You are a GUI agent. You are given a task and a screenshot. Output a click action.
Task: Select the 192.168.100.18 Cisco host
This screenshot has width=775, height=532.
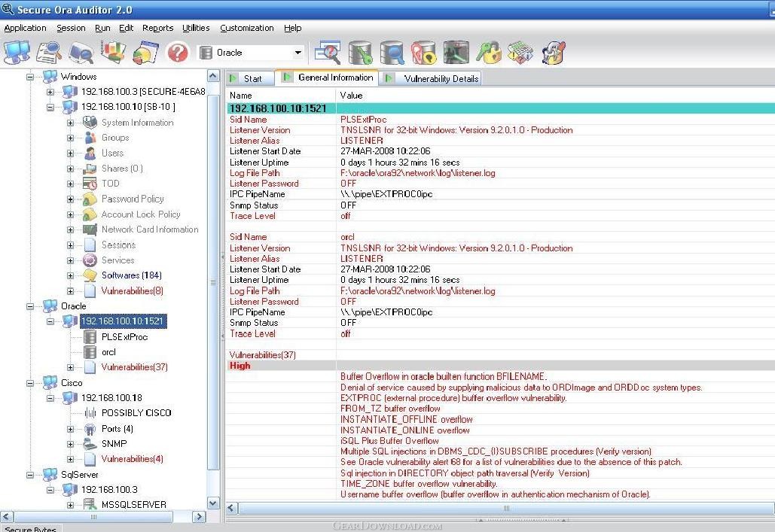click(x=111, y=398)
